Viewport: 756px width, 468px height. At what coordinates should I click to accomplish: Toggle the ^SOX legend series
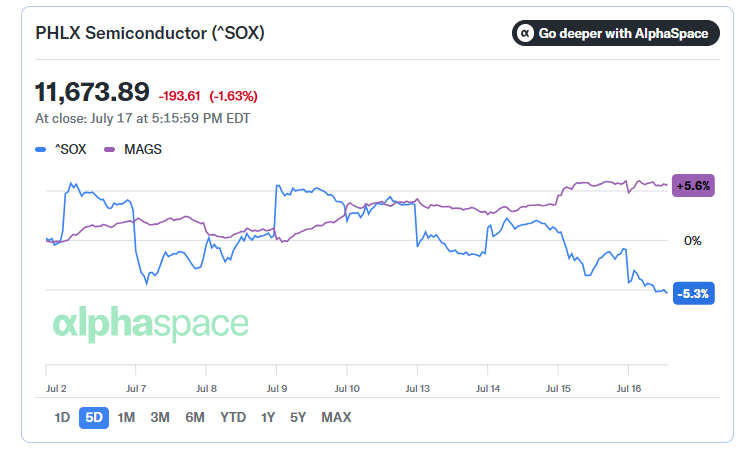(61, 149)
